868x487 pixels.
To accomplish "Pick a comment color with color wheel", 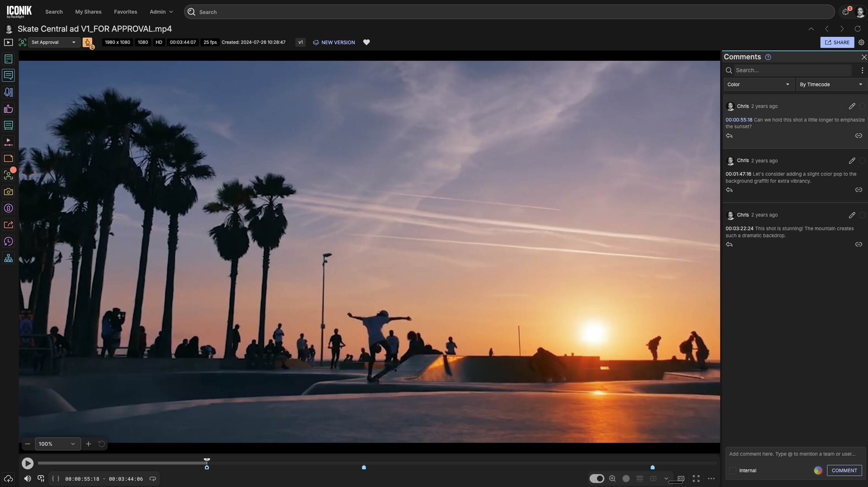I will point(818,470).
